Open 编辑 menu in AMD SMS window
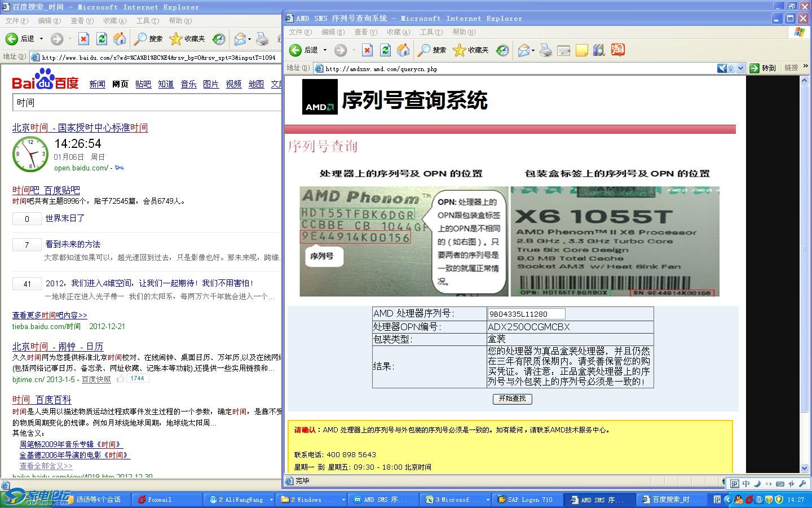Image resolution: width=812 pixels, height=508 pixels. coord(332,32)
